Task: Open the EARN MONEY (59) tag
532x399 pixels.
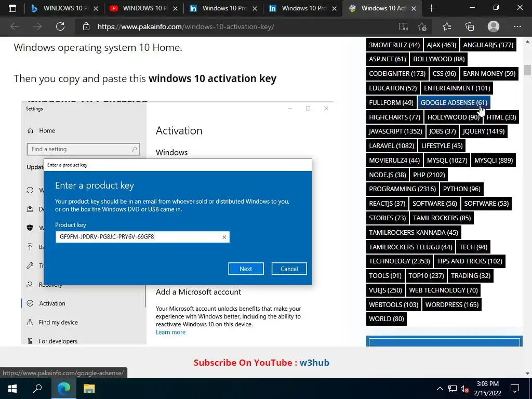Action: [489, 74]
